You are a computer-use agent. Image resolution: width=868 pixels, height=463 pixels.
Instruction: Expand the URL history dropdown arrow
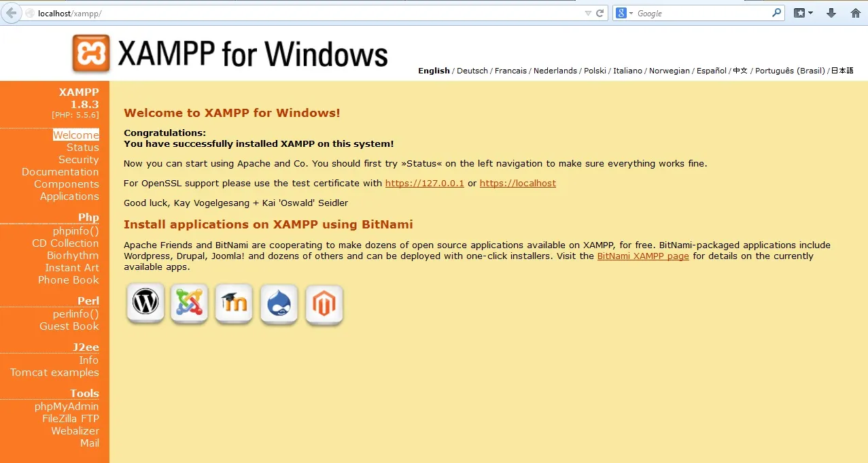pos(588,14)
